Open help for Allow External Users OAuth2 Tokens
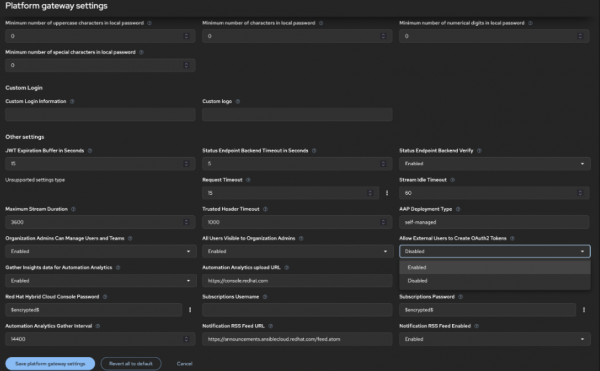Viewport: 600px width, 371px height. coord(512,238)
